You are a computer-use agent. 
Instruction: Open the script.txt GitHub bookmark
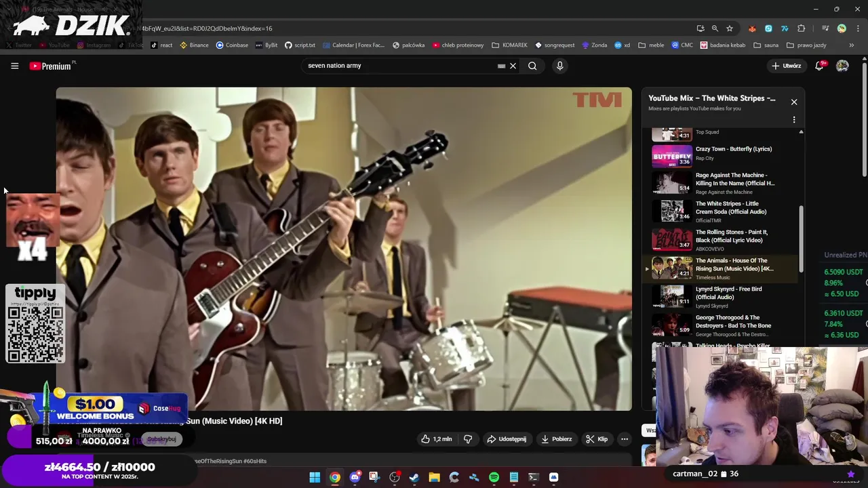pyautogui.click(x=300, y=45)
